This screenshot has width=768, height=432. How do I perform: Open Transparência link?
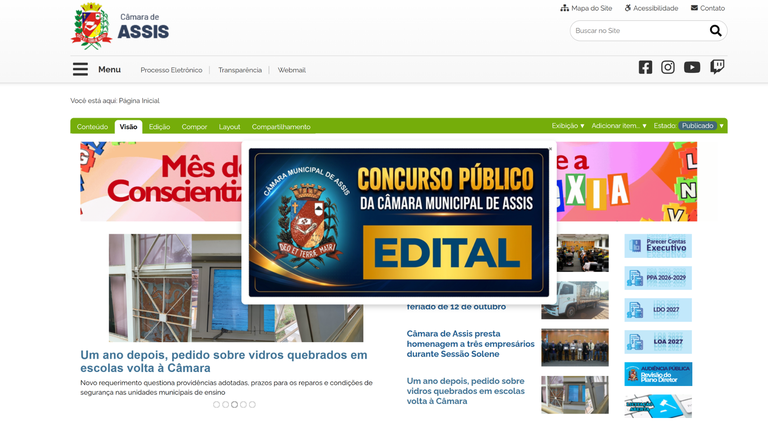click(240, 70)
